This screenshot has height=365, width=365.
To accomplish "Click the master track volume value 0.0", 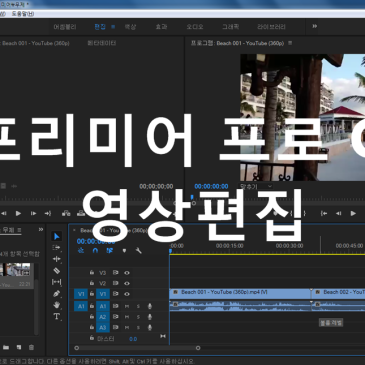I will click(x=133, y=339).
